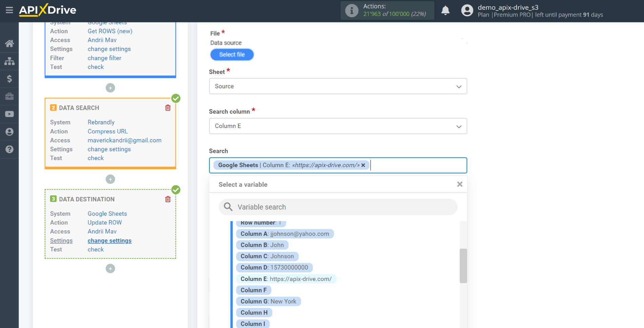Screen dimensions: 644x328
Task: Delete the Data Destination block
Action: pos(168,199)
